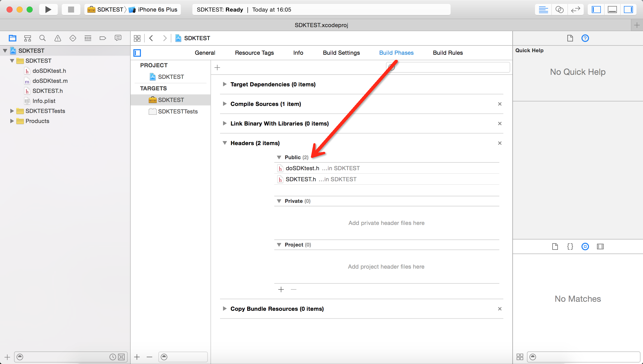Show the Media library

(x=600, y=247)
